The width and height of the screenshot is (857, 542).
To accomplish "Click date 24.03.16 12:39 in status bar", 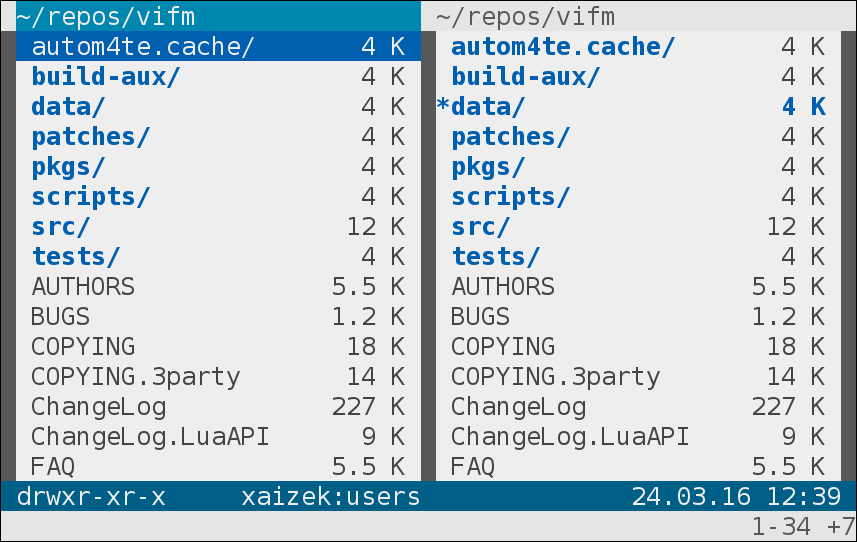I will pyautogui.click(x=736, y=497).
